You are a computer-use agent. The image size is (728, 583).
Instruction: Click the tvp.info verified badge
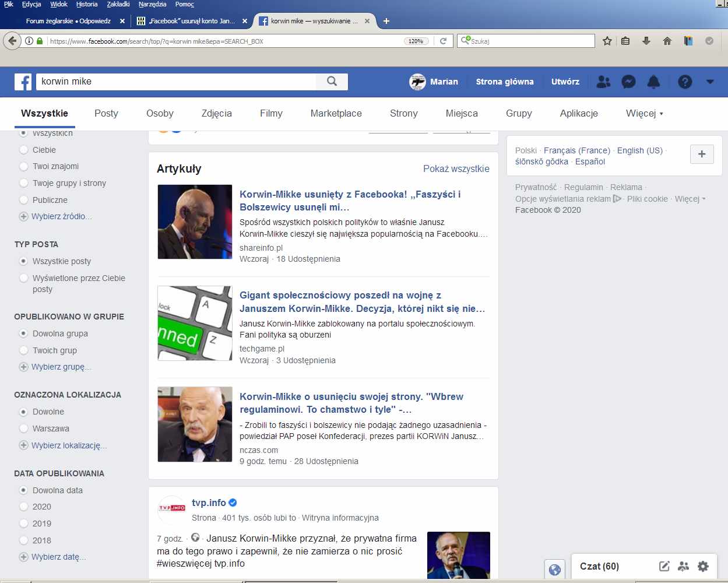point(233,503)
